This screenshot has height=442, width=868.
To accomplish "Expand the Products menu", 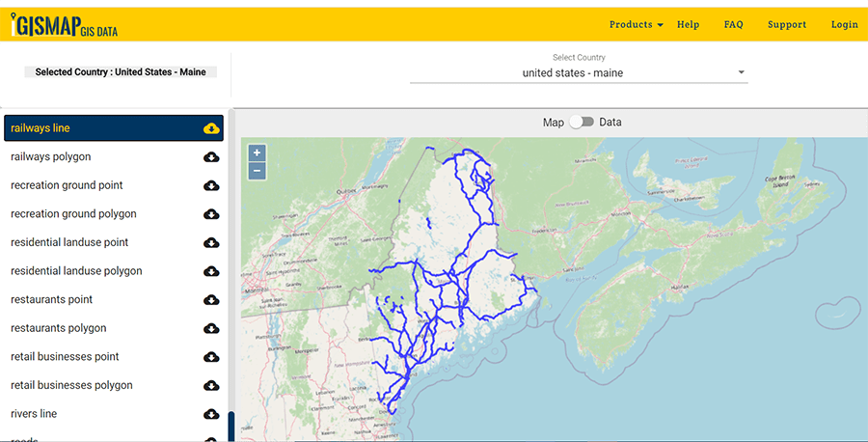I will (x=637, y=24).
